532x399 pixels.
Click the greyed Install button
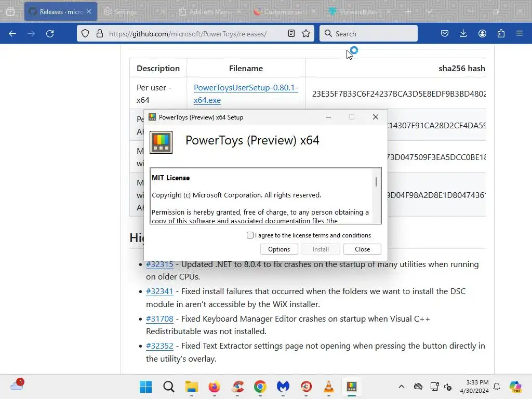pyautogui.click(x=321, y=249)
